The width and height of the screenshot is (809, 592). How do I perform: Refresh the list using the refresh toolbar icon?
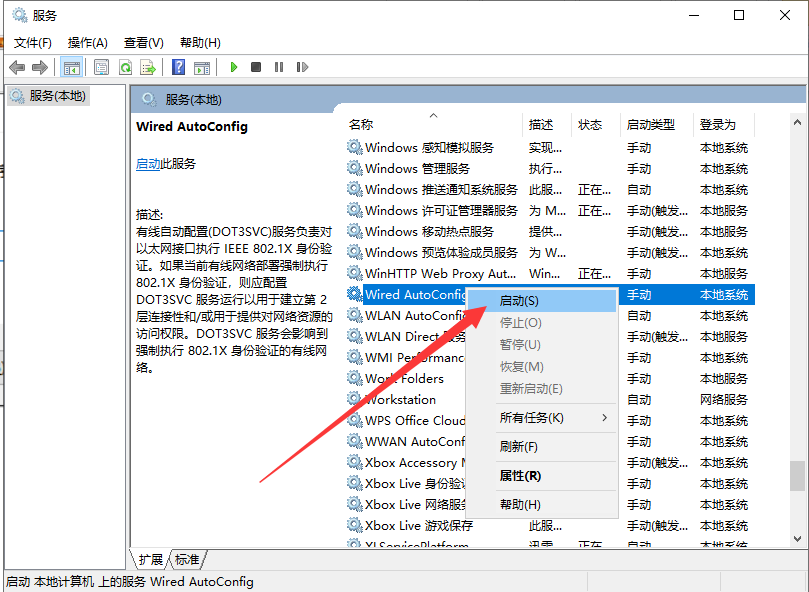point(127,67)
